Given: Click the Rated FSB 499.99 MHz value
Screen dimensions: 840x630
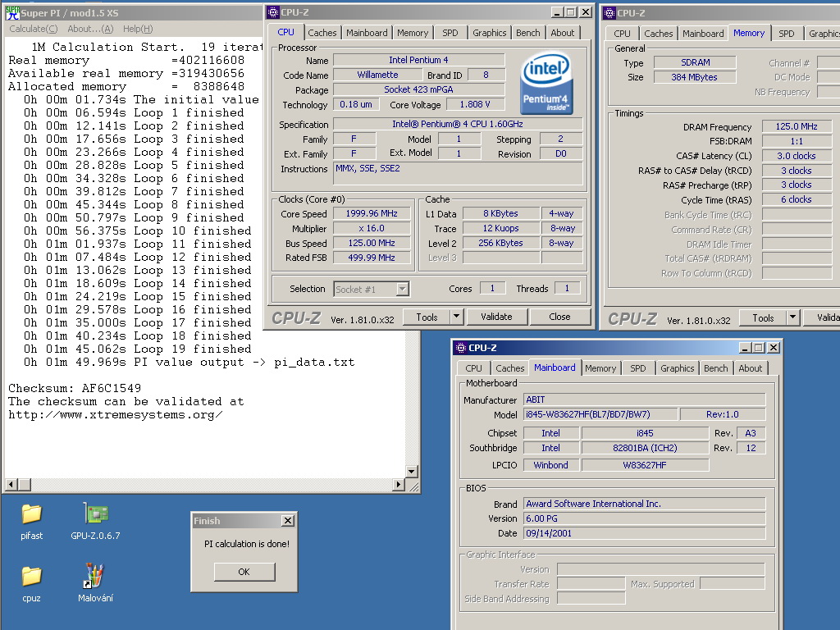Looking at the screenshot, I should pyautogui.click(x=372, y=258).
